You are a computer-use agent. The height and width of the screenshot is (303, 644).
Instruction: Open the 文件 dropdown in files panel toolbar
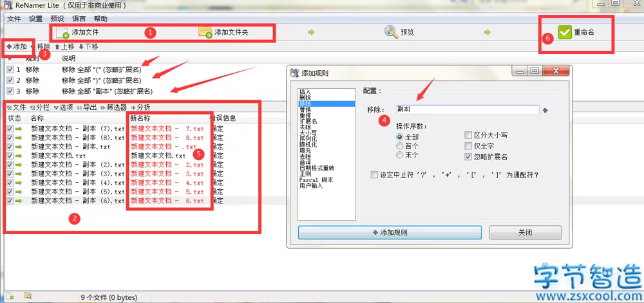click(17, 107)
